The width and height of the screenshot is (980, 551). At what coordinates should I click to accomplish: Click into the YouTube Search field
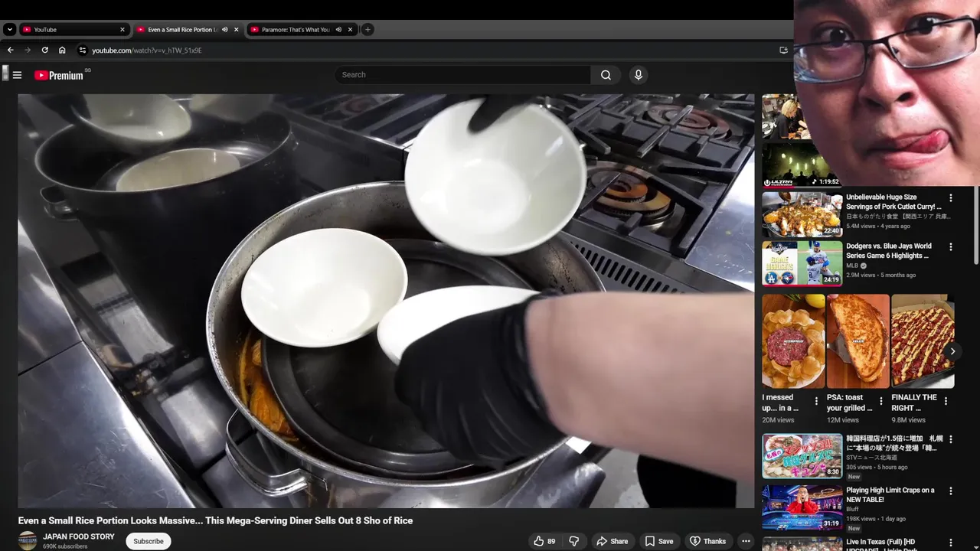(x=462, y=75)
